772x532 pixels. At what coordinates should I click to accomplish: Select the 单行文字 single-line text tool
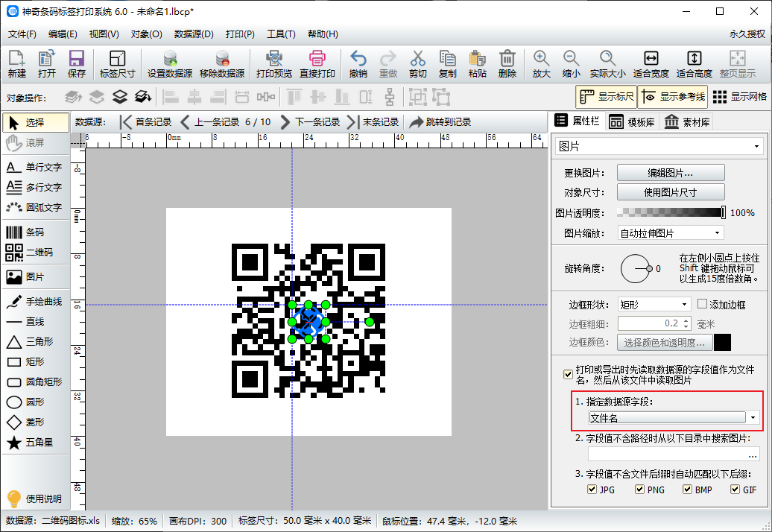(35, 168)
